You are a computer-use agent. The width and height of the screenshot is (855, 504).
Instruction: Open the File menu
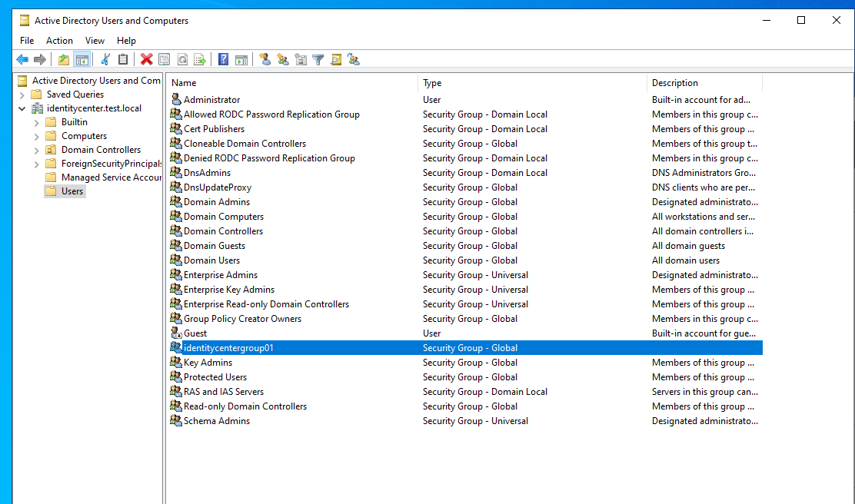coord(27,40)
